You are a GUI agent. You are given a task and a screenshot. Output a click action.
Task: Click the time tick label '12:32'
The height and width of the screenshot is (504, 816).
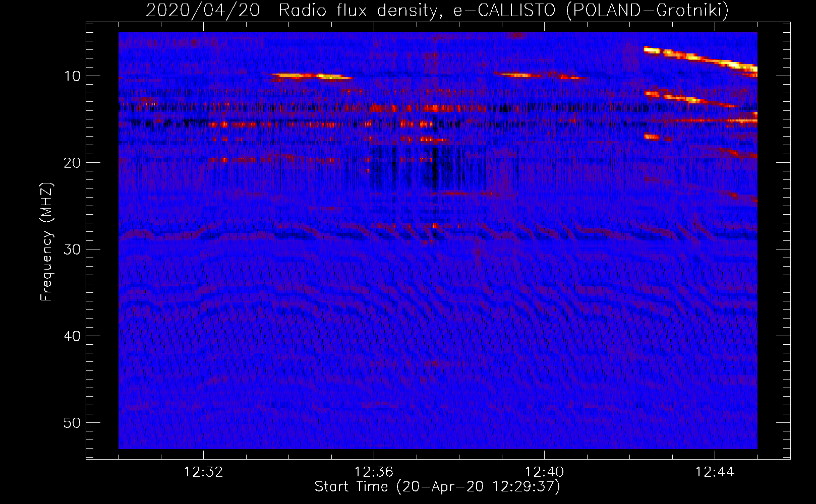tap(203, 472)
